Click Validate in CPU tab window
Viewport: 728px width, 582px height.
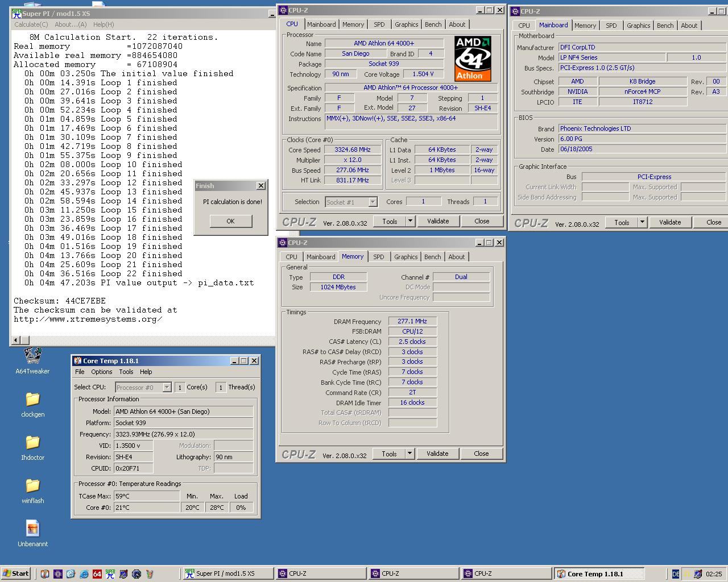pos(438,221)
